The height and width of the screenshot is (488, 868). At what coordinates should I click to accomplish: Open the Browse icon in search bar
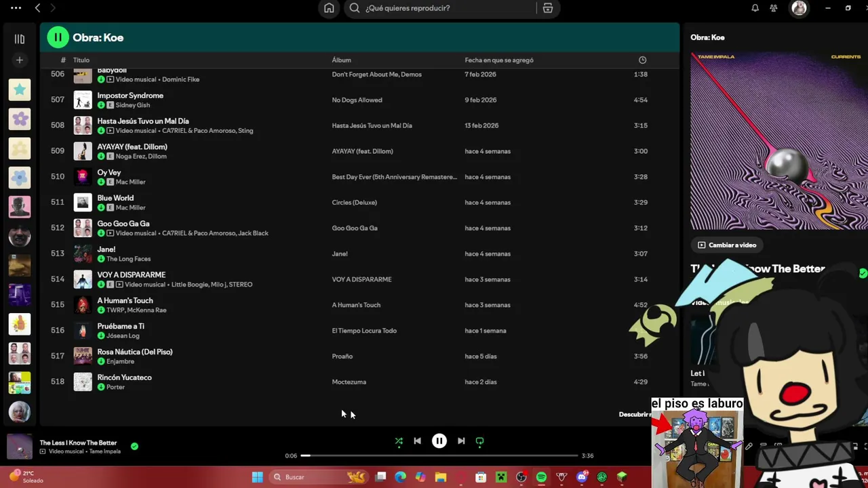click(x=548, y=8)
